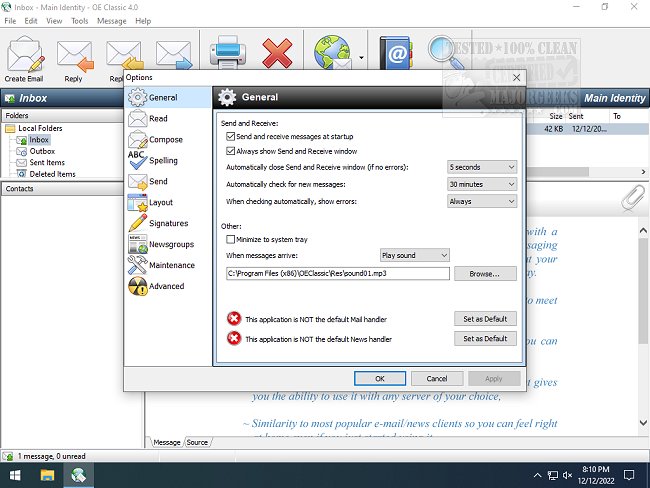Click the muted volume tray icon

point(568,475)
